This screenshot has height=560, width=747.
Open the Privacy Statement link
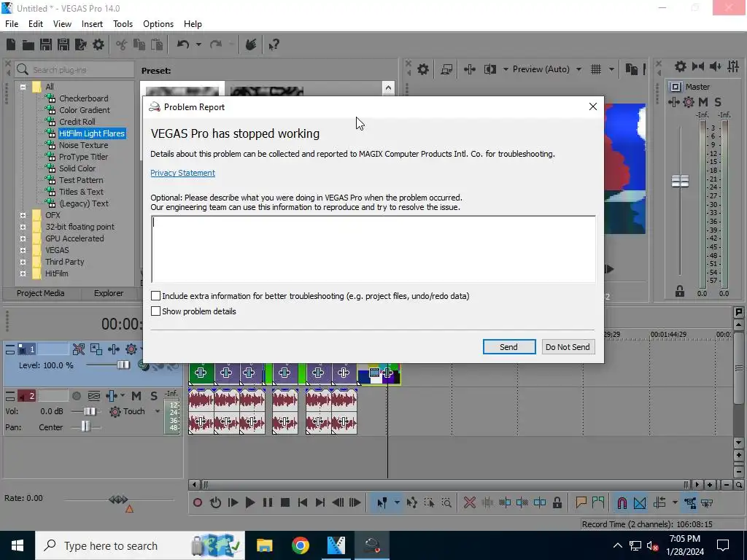183,173
